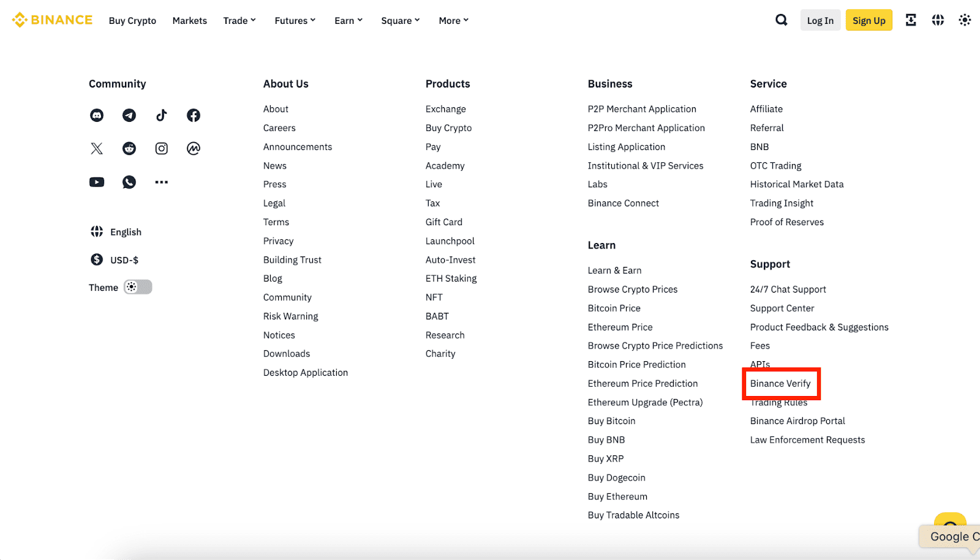The height and width of the screenshot is (560, 980).
Task: Open the YouTube community icon
Action: 97,182
